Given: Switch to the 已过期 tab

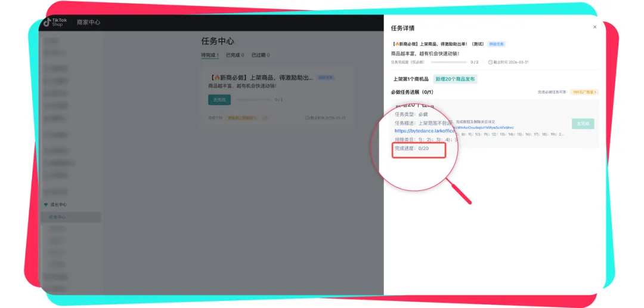Looking at the screenshot, I should tap(261, 55).
